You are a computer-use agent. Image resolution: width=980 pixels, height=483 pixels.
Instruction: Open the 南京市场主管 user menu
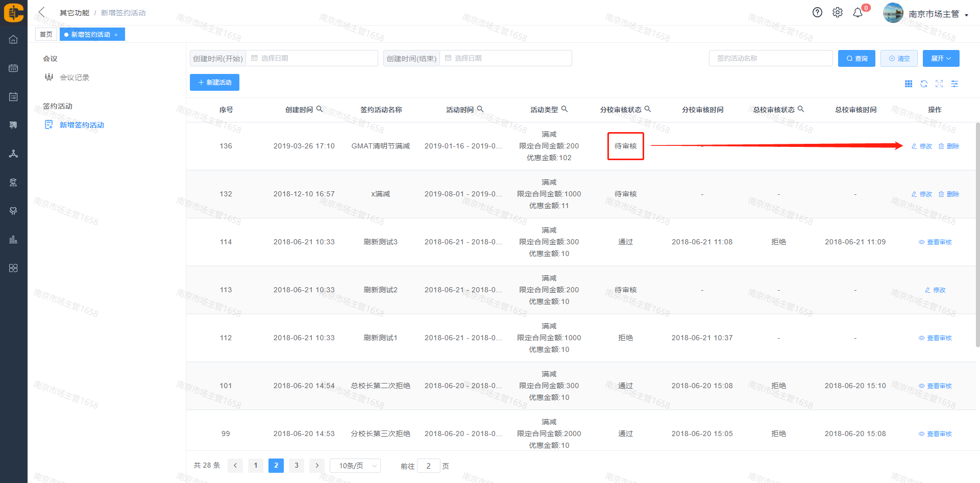point(938,14)
